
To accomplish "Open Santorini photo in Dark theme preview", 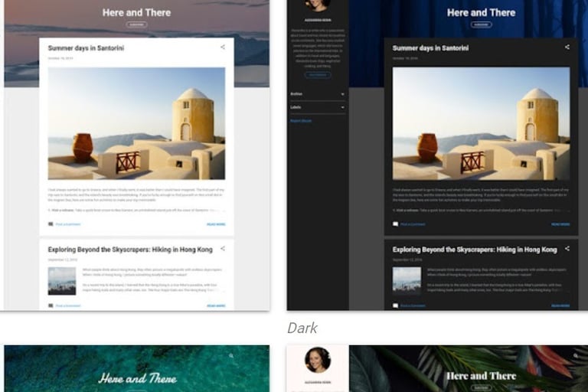I will 481,123.
